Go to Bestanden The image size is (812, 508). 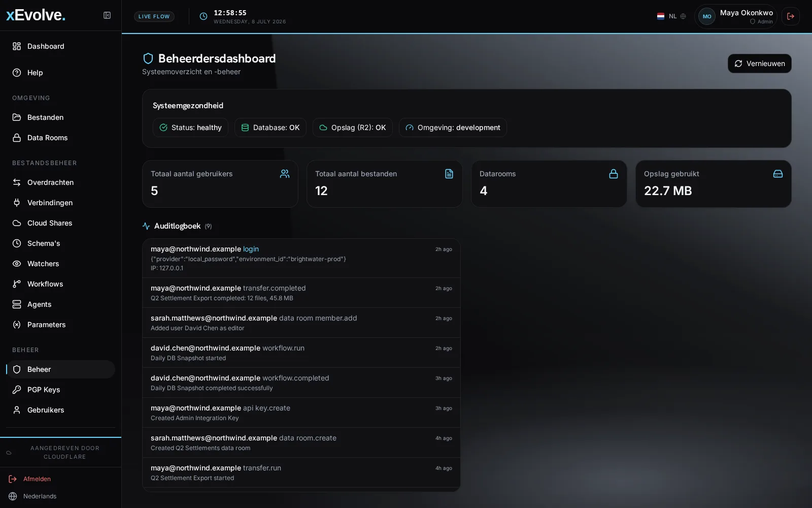(61, 117)
